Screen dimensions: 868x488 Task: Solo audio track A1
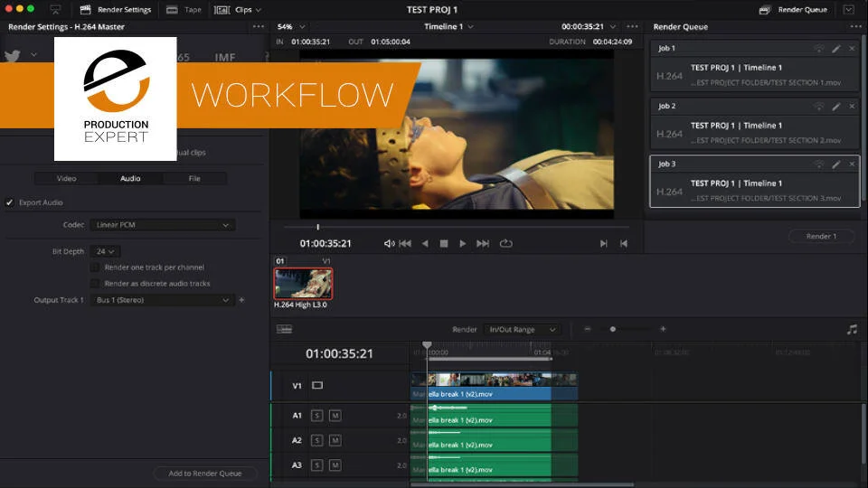click(316, 416)
